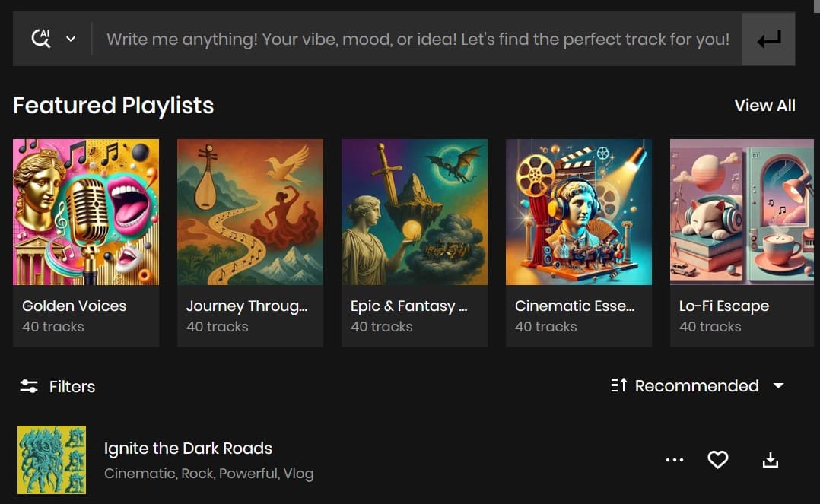This screenshot has width=820, height=504.
Task: Favorite the track with heart icon
Action: point(718,460)
